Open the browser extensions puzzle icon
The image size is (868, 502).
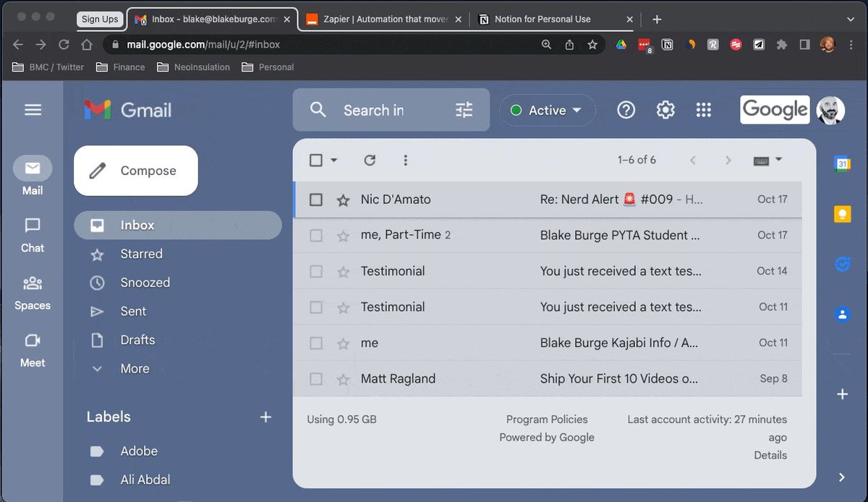point(781,45)
